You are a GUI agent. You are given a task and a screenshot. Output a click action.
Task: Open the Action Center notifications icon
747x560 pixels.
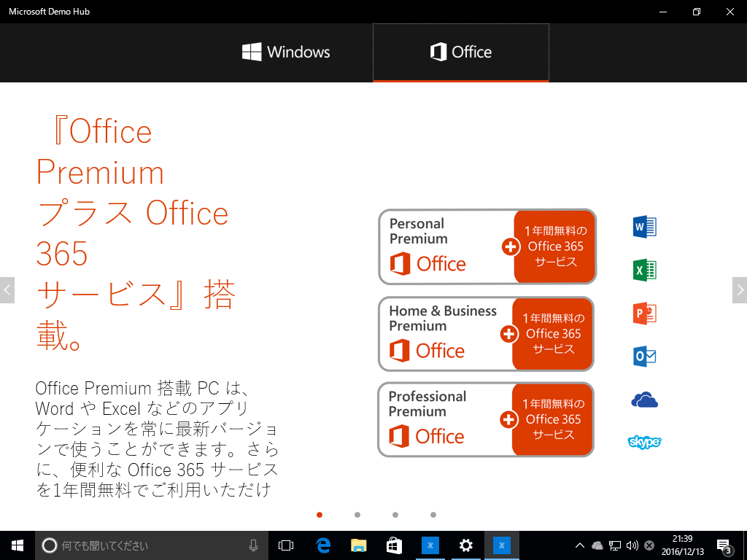click(724, 546)
